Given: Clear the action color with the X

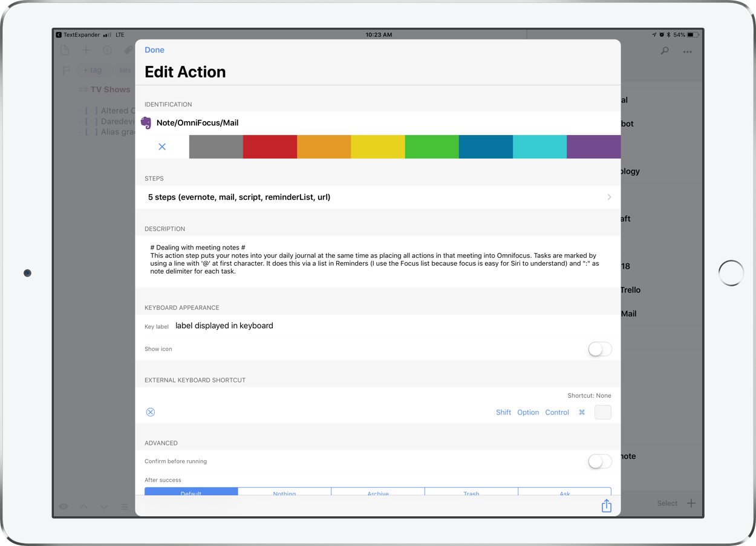Looking at the screenshot, I should 162,146.
